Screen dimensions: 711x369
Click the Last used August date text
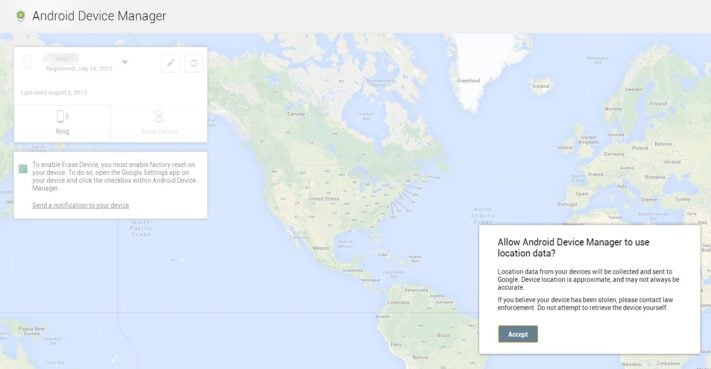coord(54,92)
